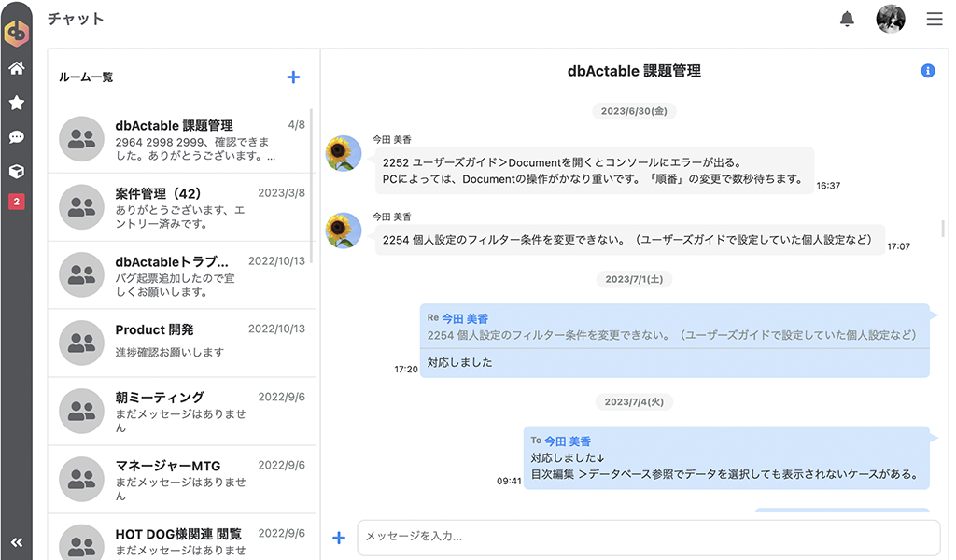956x560 pixels.
Task: Select the 案件管理（42） room
Action: [x=182, y=207]
